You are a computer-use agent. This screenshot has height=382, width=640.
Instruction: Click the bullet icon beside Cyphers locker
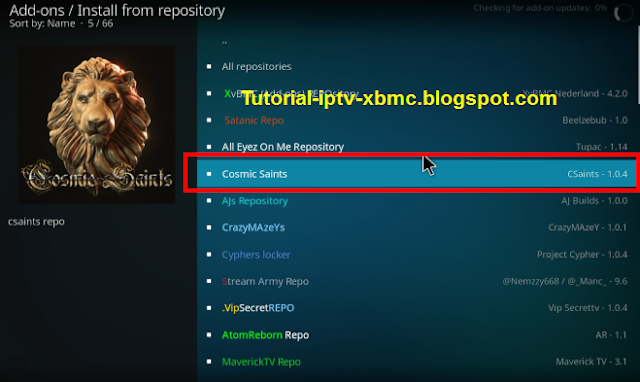209,255
